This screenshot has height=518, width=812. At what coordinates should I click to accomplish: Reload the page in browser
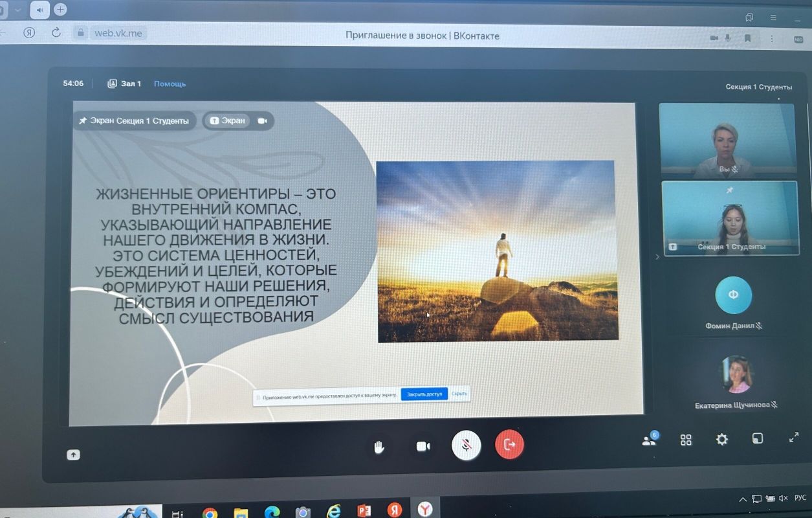pyautogui.click(x=56, y=32)
